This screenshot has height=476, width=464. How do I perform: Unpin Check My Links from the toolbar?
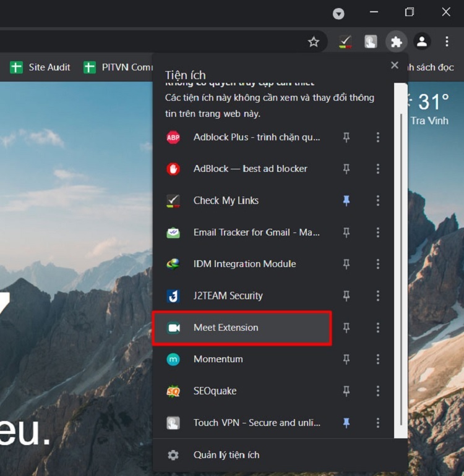coord(346,201)
